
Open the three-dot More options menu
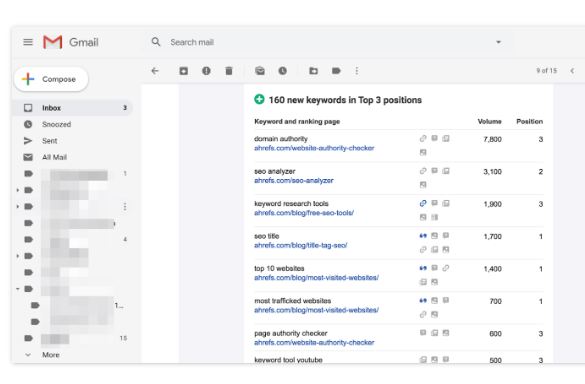point(357,71)
